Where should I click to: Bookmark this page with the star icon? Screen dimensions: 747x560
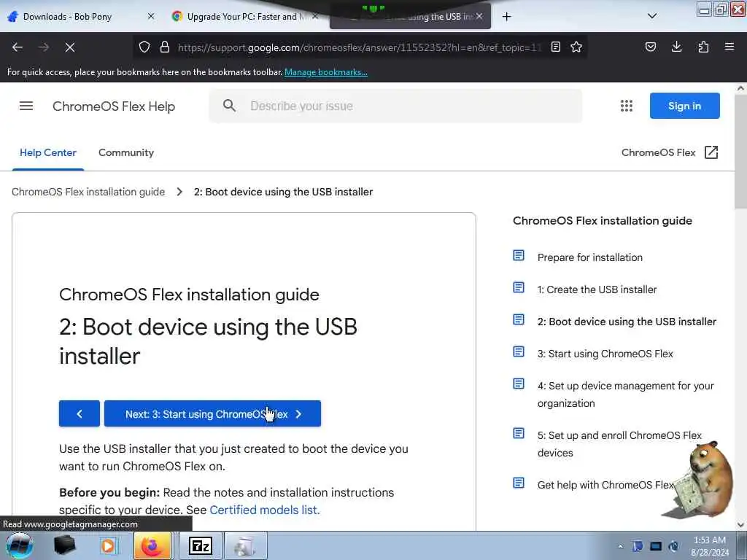point(576,47)
